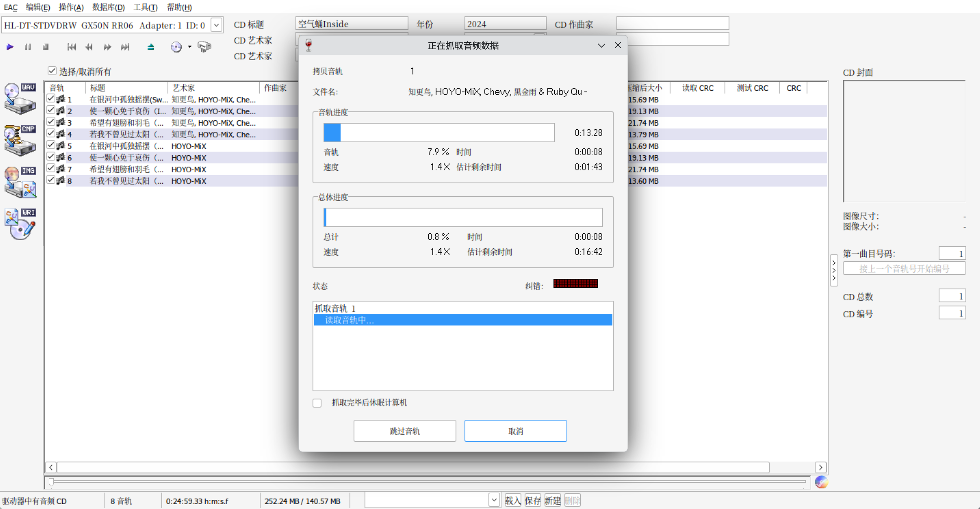Click the CMP compressed extract icon
980x509 pixels.
pyautogui.click(x=21, y=140)
